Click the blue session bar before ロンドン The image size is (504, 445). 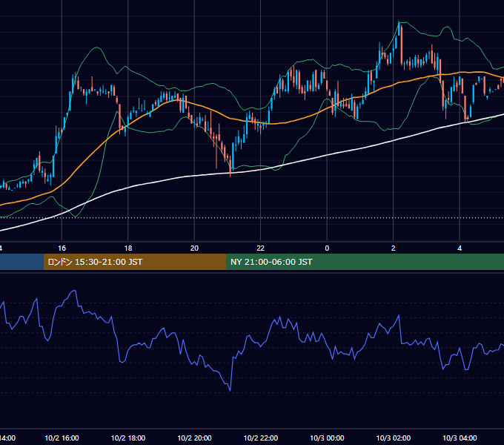click(21, 262)
